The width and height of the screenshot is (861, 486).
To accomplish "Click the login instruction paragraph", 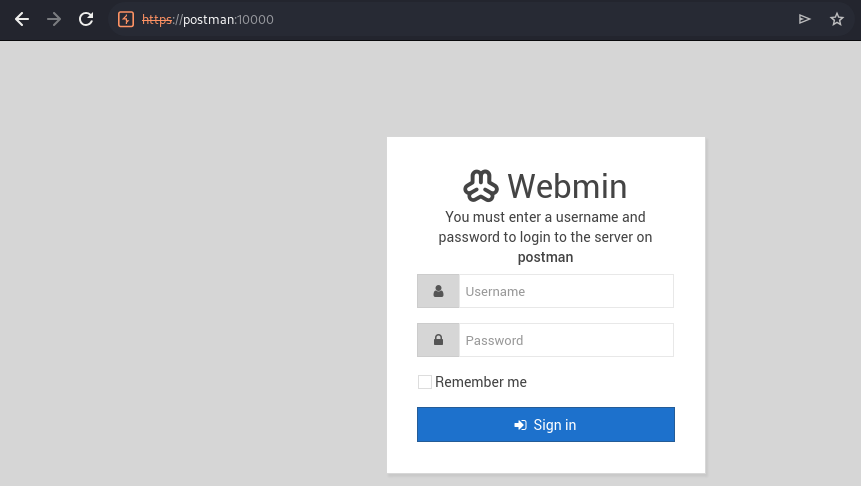I will click(545, 237).
